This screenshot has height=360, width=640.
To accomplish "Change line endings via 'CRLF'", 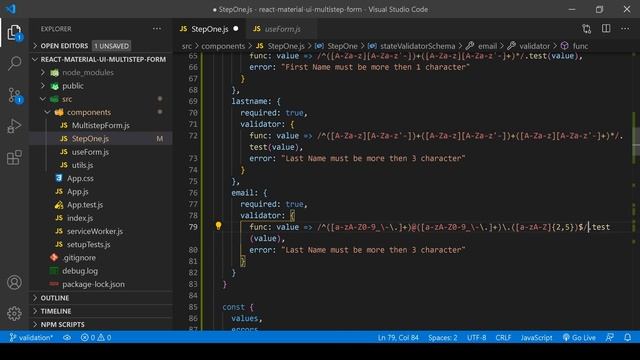I will [x=503, y=338].
